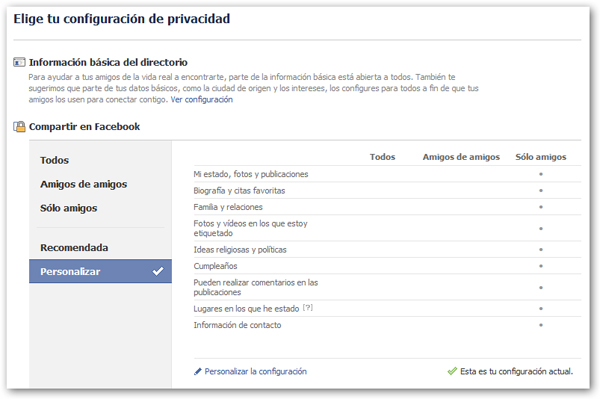Click the 'Esta es tu configuración actual.' text
Image resolution: width=600 pixels, height=399 pixels.
point(517,371)
